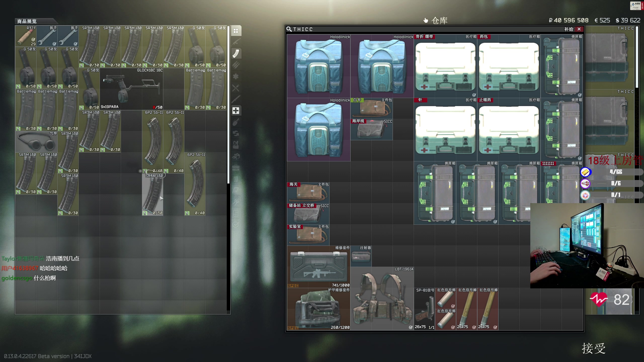Open the 1111111 tagged magazine case
This screenshot has height=362, width=644.
pyautogui.click(x=562, y=182)
